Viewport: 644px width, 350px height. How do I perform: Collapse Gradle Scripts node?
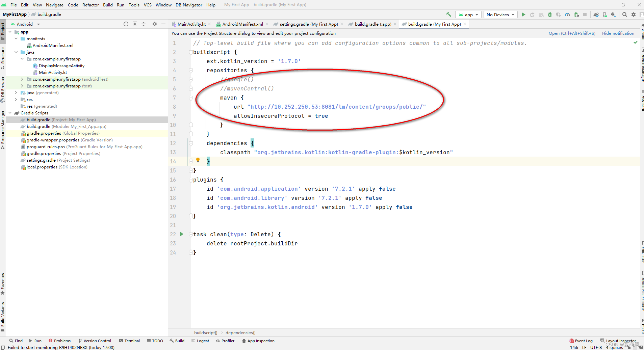[x=10, y=113]
